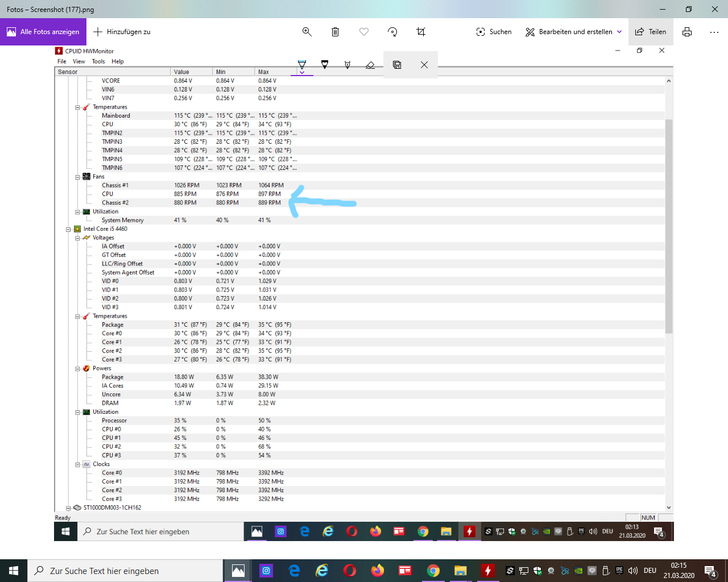Click the zoom magnifier icon in Photos toolbar
Screen dimensions: 728x582
[307, 32]
